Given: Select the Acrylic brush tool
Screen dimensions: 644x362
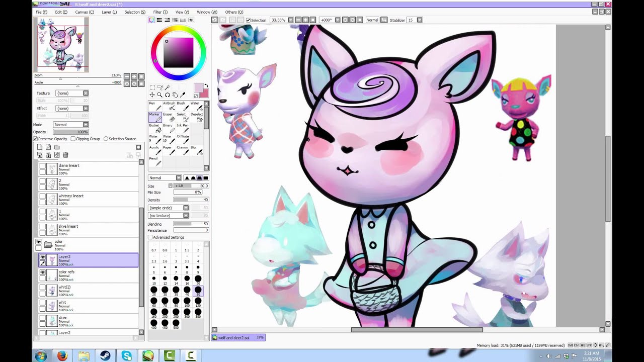Looking at the screenshot, I should click(x=155, y=150).
